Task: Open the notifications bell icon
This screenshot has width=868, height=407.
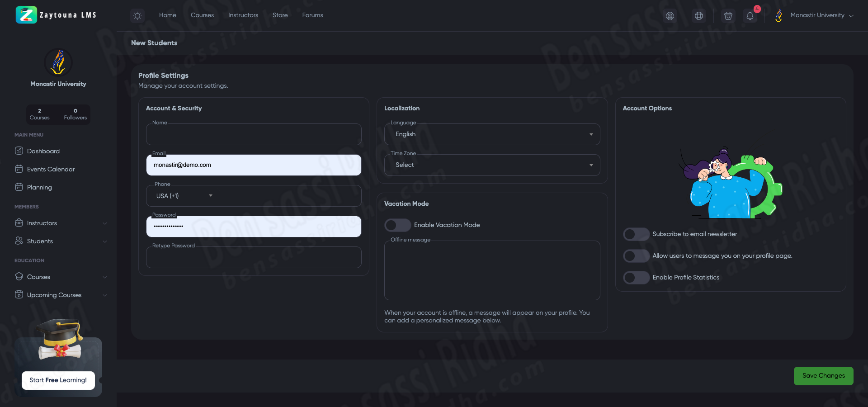Action: [x=750, y=16]
